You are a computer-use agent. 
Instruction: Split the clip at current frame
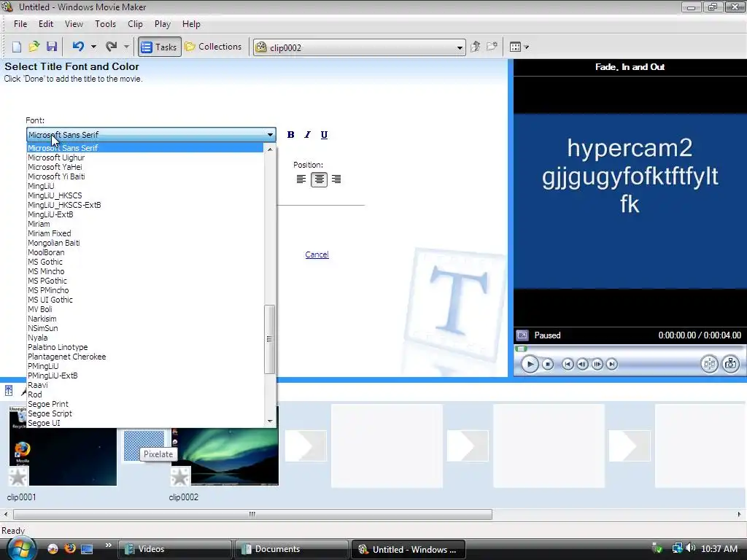click(x=709, y=365)
